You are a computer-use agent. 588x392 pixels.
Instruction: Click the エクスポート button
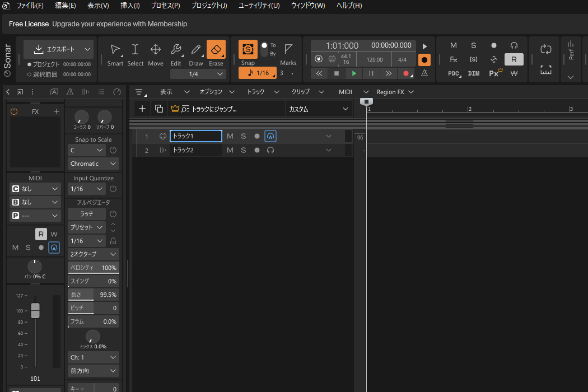54,49
